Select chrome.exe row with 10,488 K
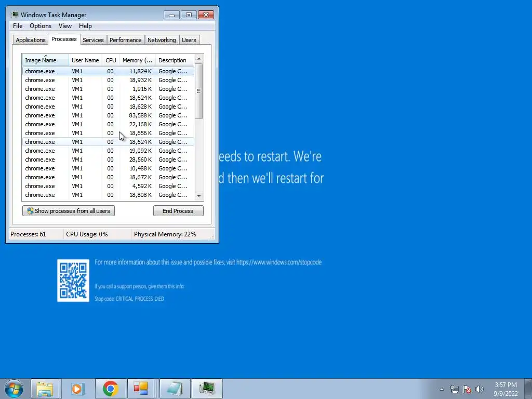This screenshot has height=399, width=532. 108,168
